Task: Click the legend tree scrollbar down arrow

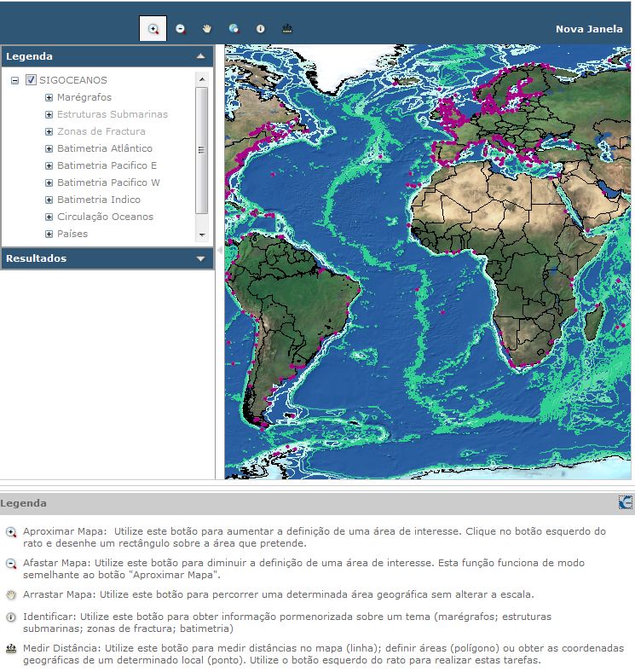Action: 202,235
